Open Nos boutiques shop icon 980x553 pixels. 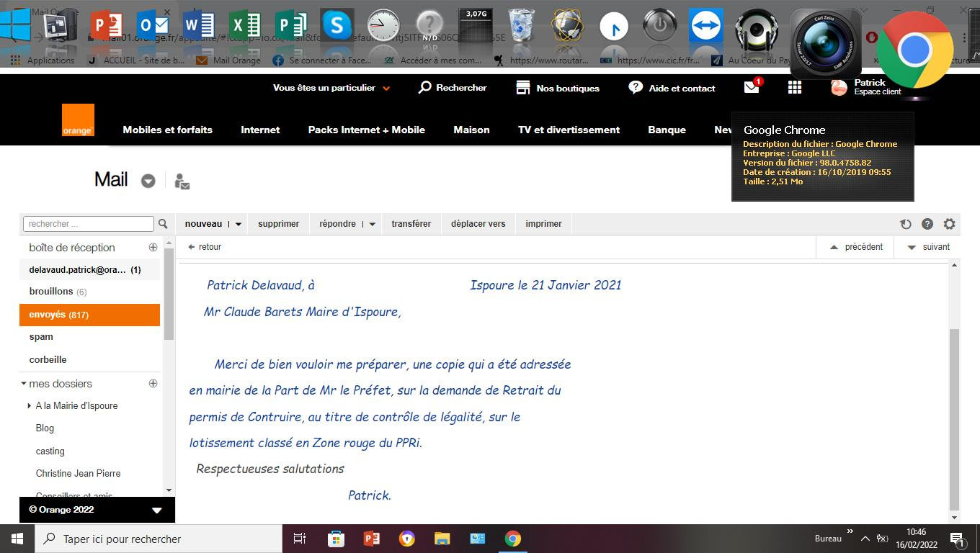[523, 87]
